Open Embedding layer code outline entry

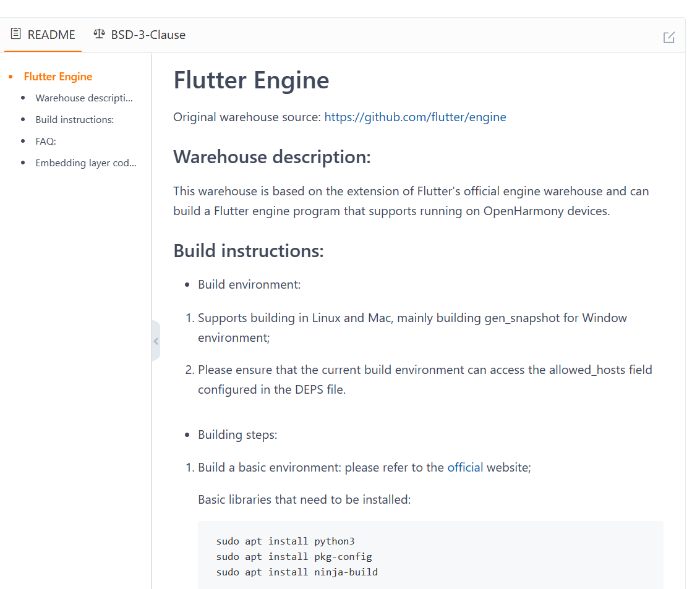tap(86, 163)
